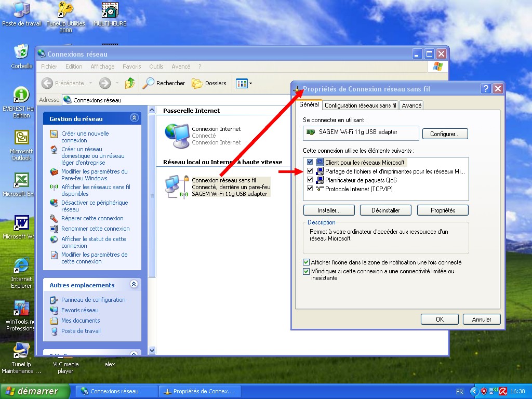Uncheck the show notification icon checkbox
This screenshot has width=532, height=399.
pos(306,262)
